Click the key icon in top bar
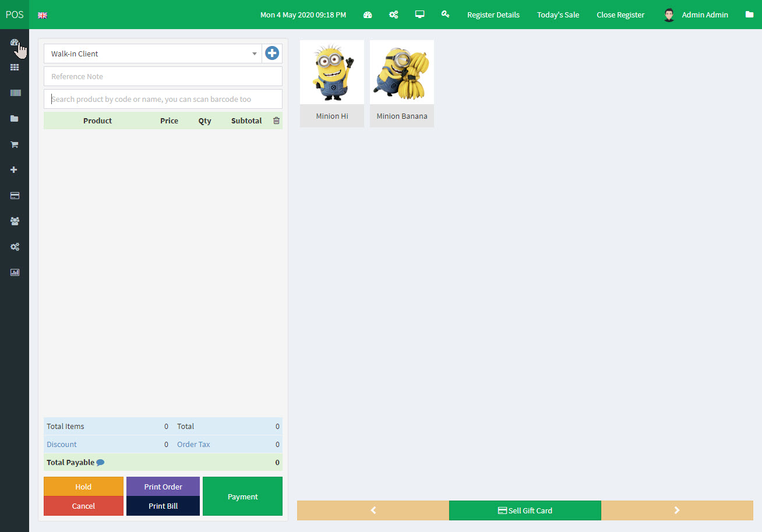762x532 pixels. click(446, 14)
